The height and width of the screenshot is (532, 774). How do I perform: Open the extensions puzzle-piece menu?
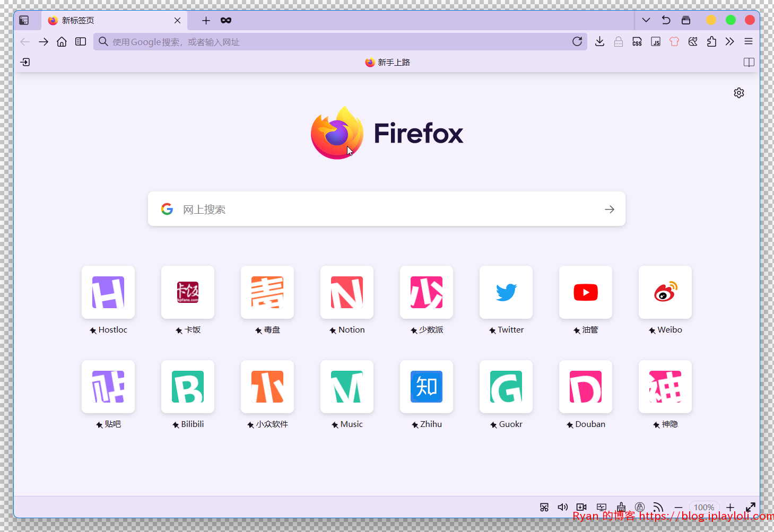click(711, 42)
